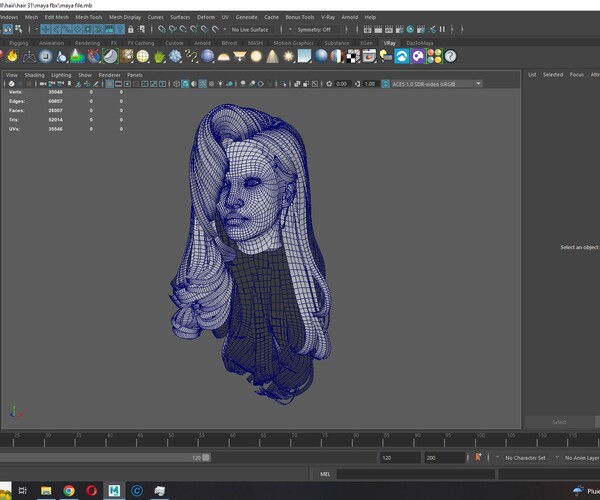Screen dimensions: 600x500
Task: Click the pause IPR rendering icon
Action: (x=442, y=29)
